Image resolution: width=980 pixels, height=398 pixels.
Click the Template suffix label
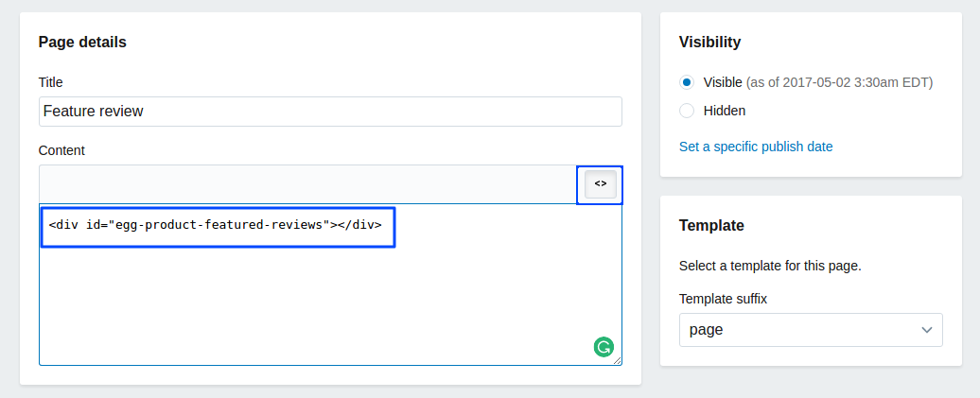click(x=723, y=299)
